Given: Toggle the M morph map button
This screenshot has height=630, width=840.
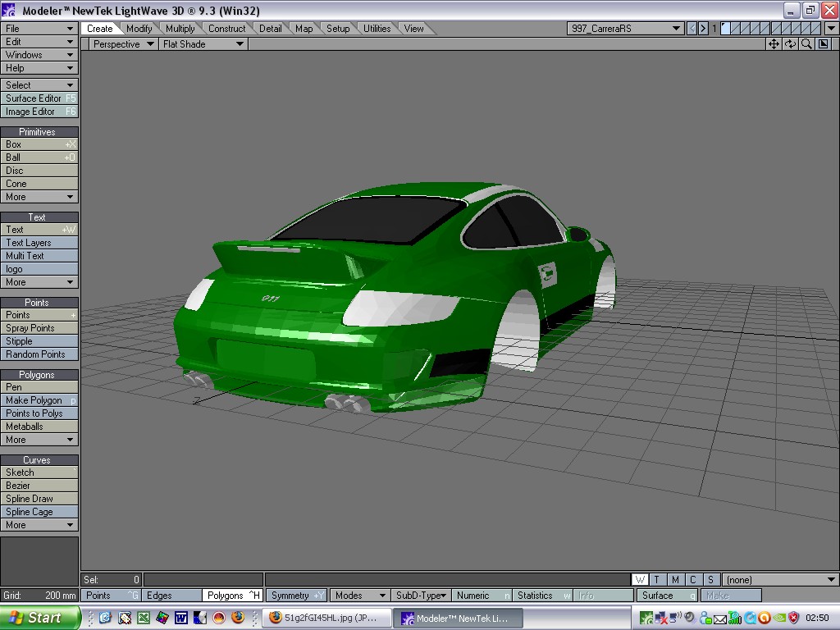Looking at the screenshot, I should coord(675,580).
